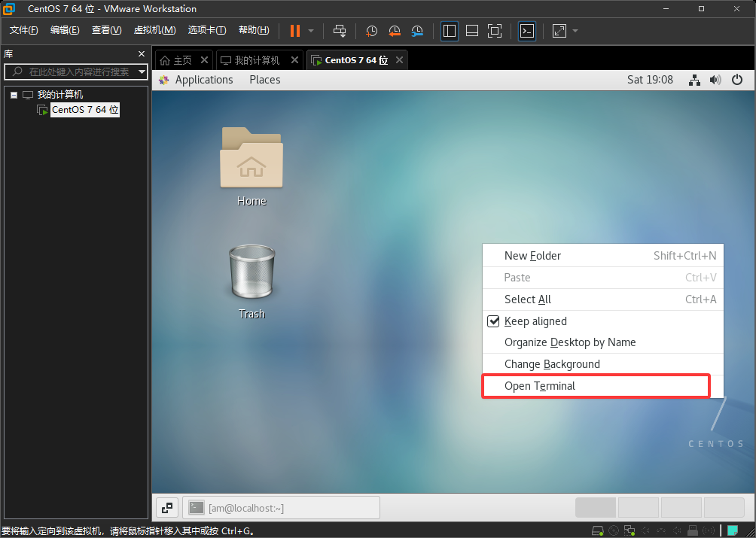Open the Places menu
Image resolution: width=756 pixels, height=538 pixels.
[265, 80]
